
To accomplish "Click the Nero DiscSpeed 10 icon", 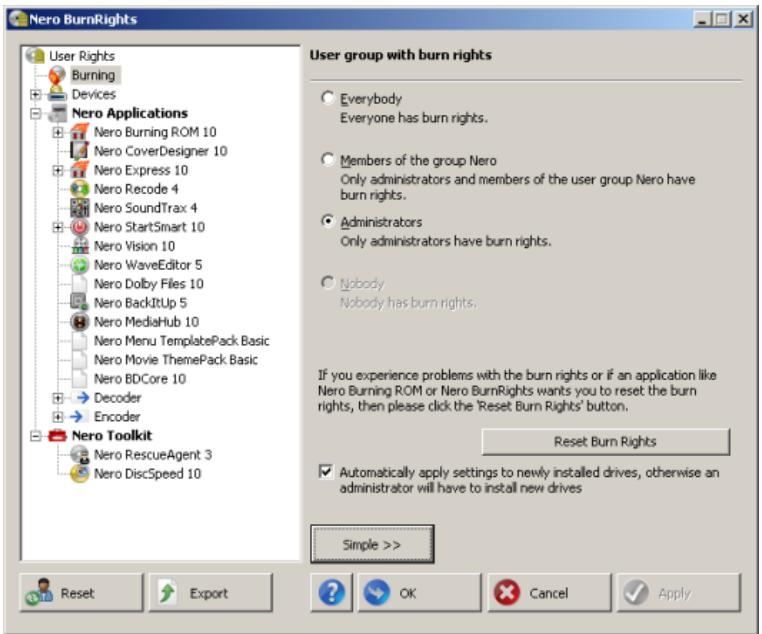I will pyautogui.click(x=79, y=473).
